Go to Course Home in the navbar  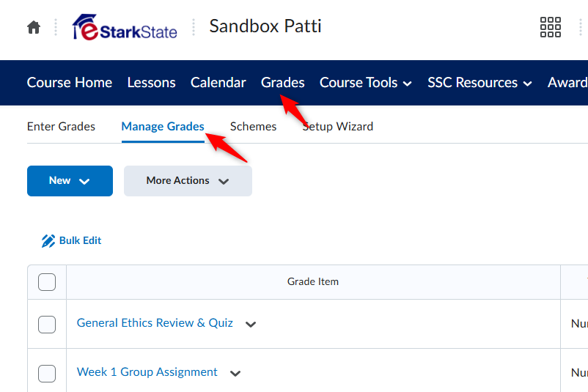70,83
